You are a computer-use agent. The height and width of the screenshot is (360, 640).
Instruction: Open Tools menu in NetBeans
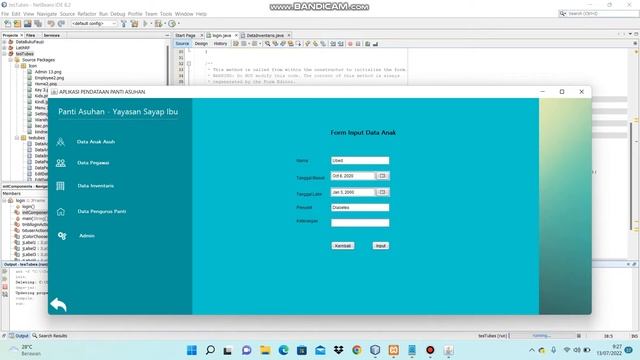[x=166, y=14]
